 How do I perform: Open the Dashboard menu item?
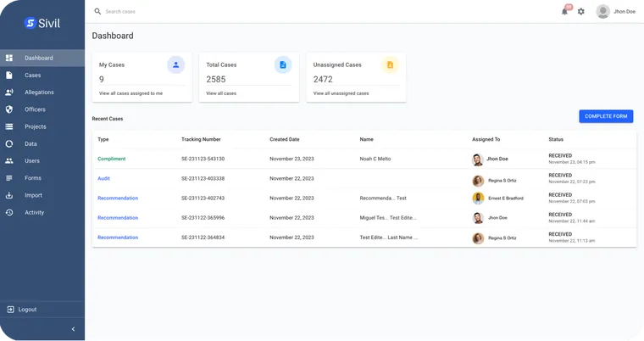pyautogui.click(x=42, y=58)
